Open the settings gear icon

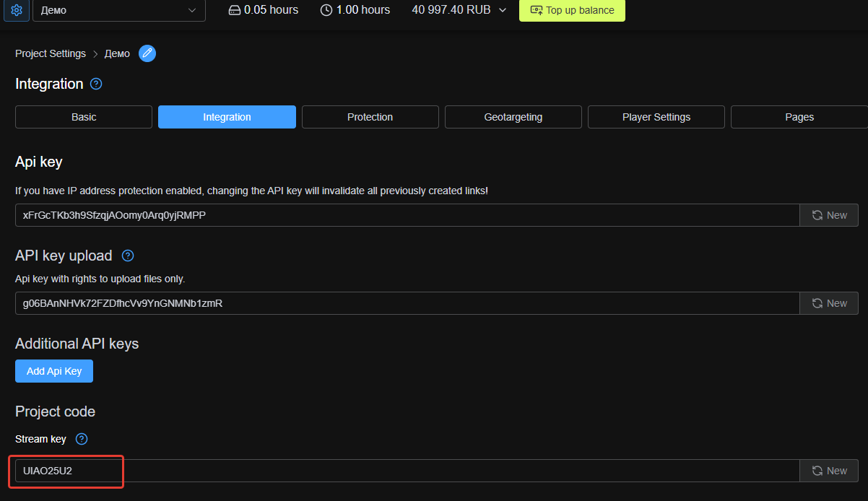pyautogui.click(x=17, y=10)
